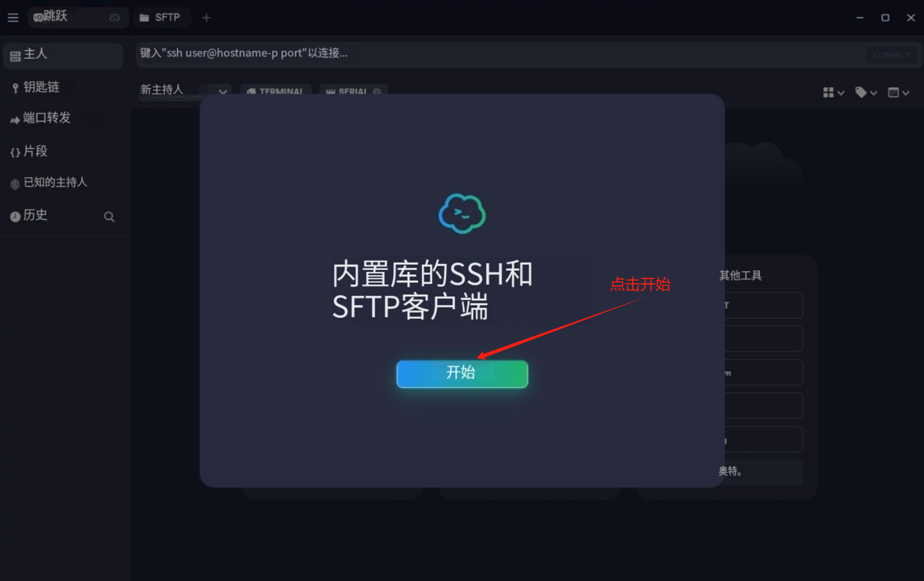Expand the 新主持人 dropdown arrow
The width and height of the screenshot is (924, 581).
pyautogui.click(x=223, y=92)
